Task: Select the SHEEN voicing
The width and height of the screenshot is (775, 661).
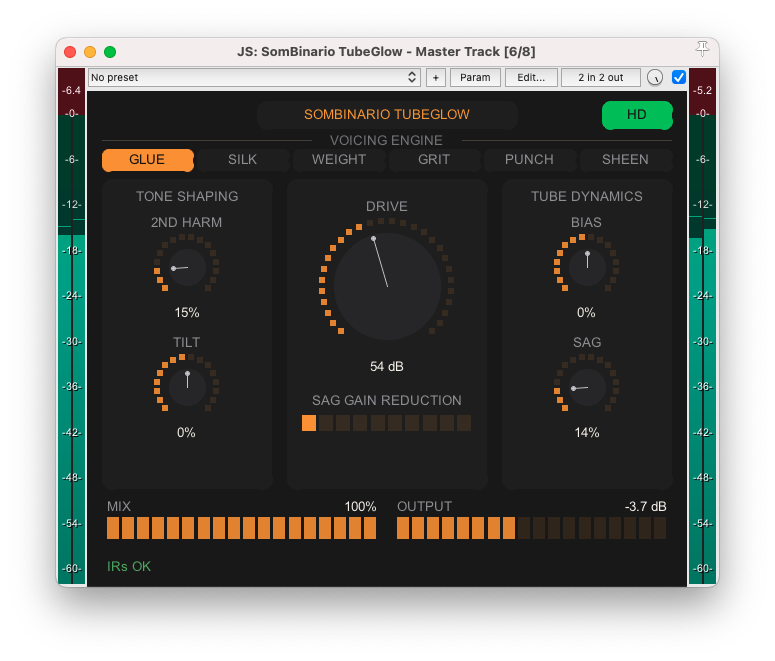Action: (625, 160)
